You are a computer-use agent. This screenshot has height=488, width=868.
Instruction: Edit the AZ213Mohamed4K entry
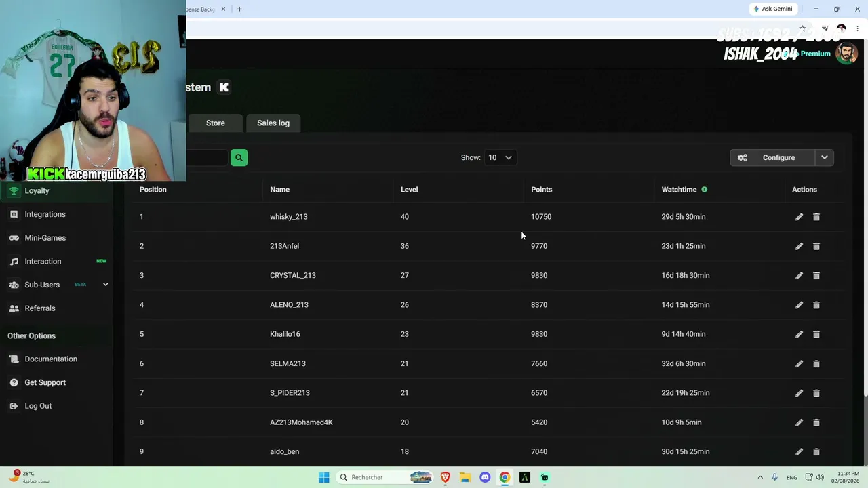point(799,422)
